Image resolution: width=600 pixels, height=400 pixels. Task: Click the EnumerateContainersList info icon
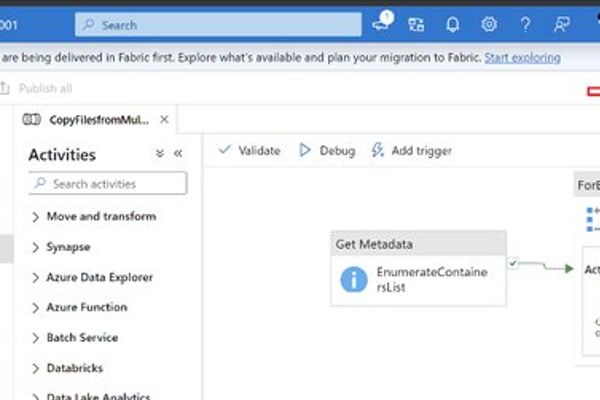[354, 279]
